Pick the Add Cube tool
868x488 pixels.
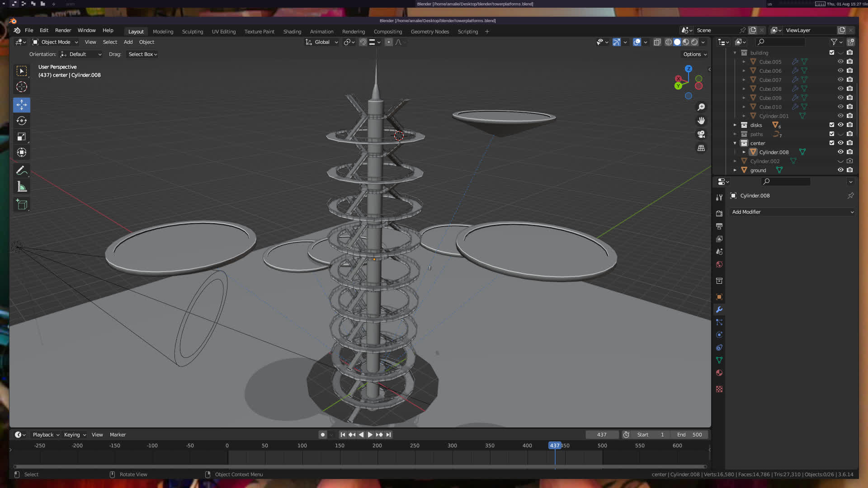(x=22, y=205)
